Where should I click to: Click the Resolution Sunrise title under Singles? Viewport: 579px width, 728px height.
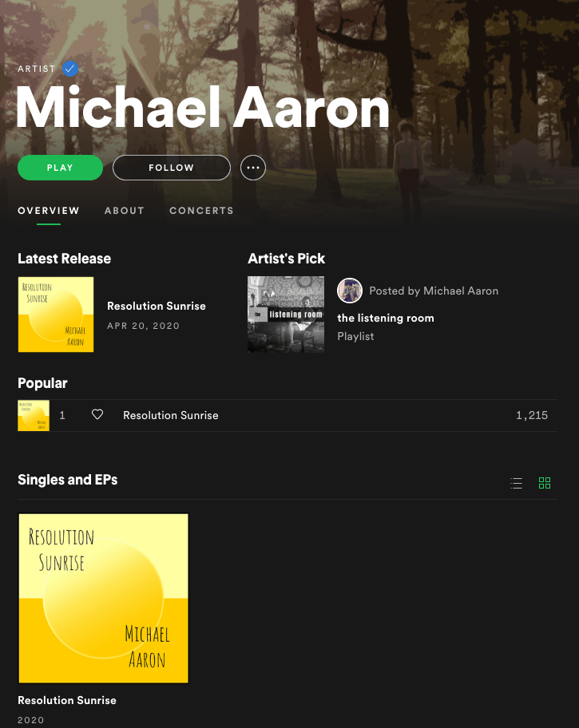coord(67,701)
